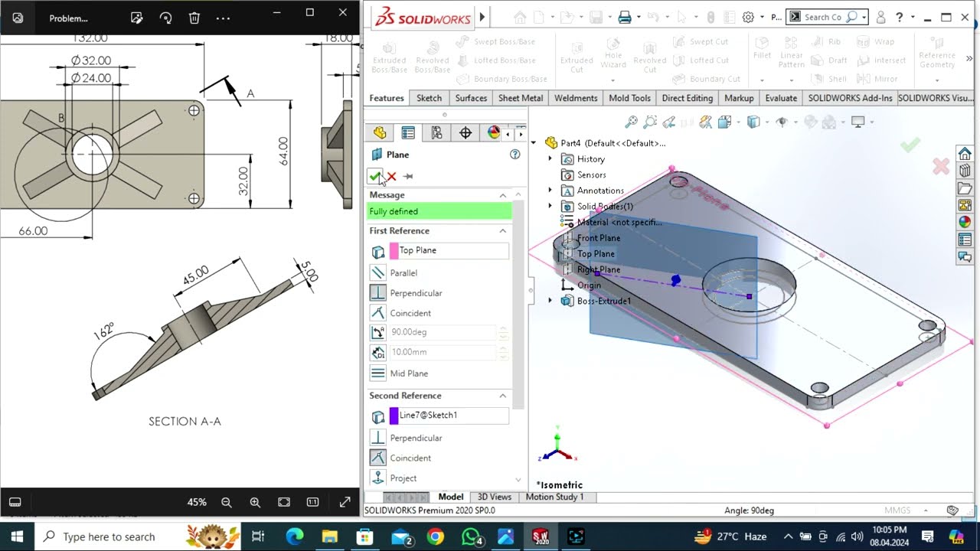Open the 3D Views bottom tab

pyautogui.click(x=495, y=497)
